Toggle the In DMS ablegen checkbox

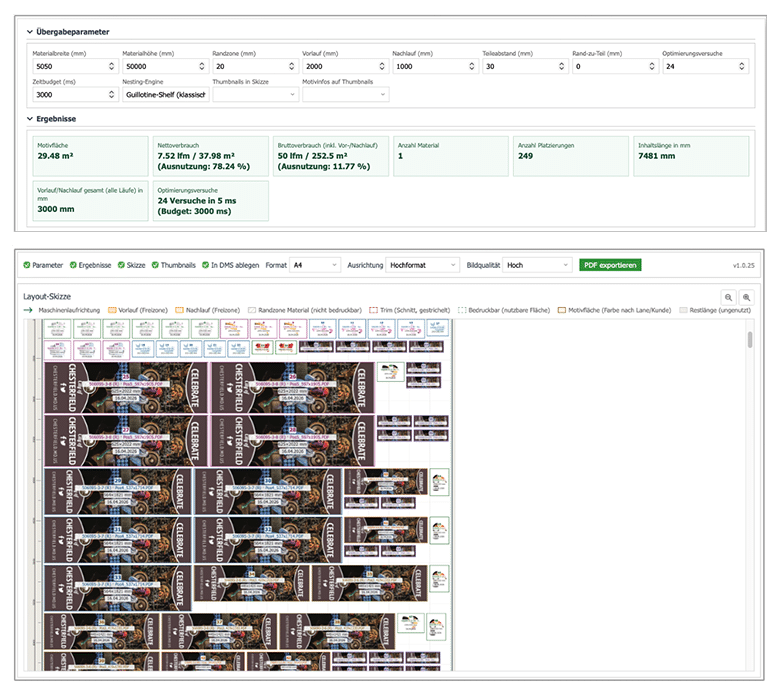tap(205, 265)
